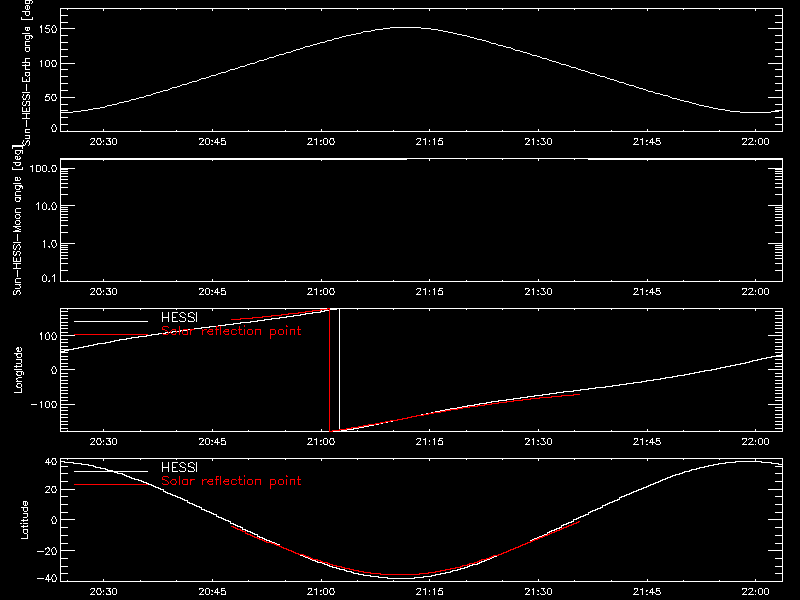
Task: Click the Latitude axis label
Action: pos(24,520)
